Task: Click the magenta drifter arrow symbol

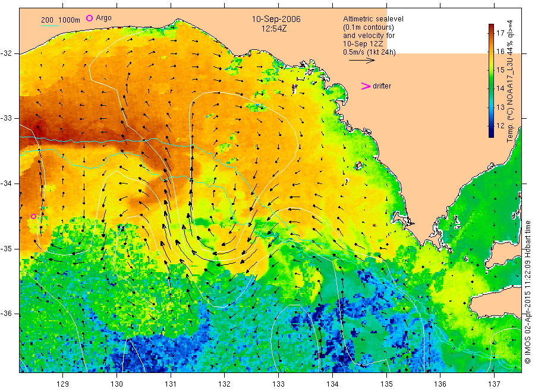Action: [x=366, y=86]
